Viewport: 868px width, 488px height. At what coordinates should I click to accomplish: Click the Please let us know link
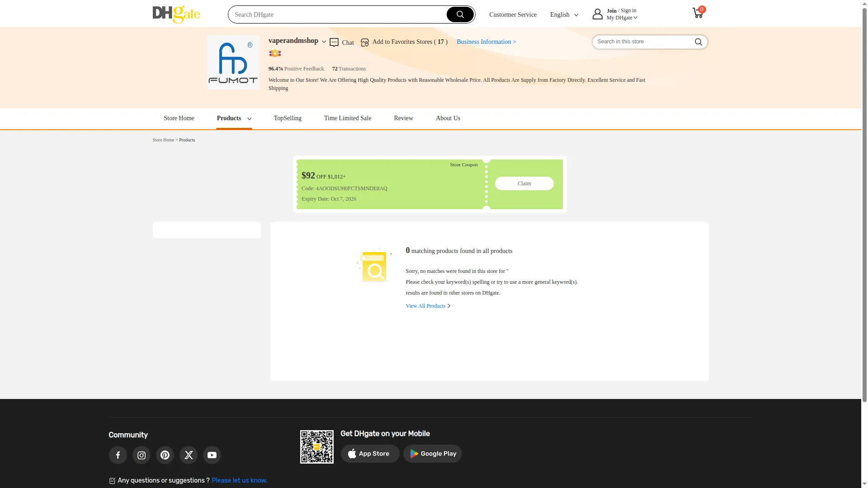pyautogui.click(x=240, y=480)
